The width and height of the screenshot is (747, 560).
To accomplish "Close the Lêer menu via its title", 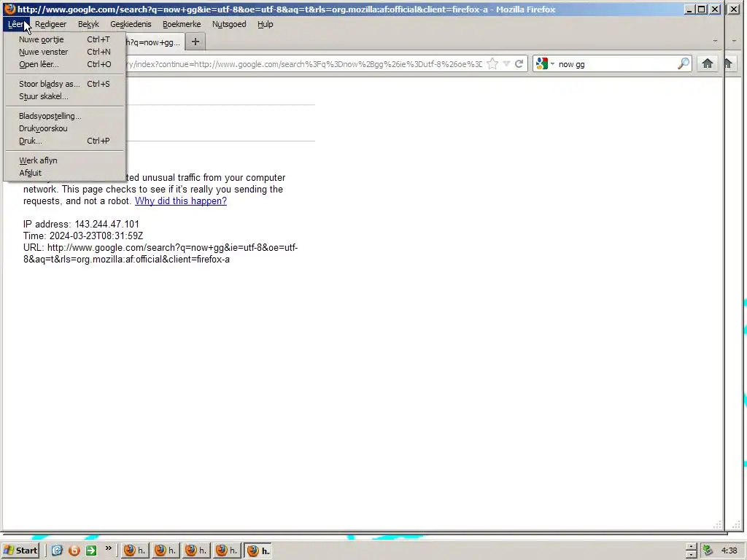I will point(16,24).
